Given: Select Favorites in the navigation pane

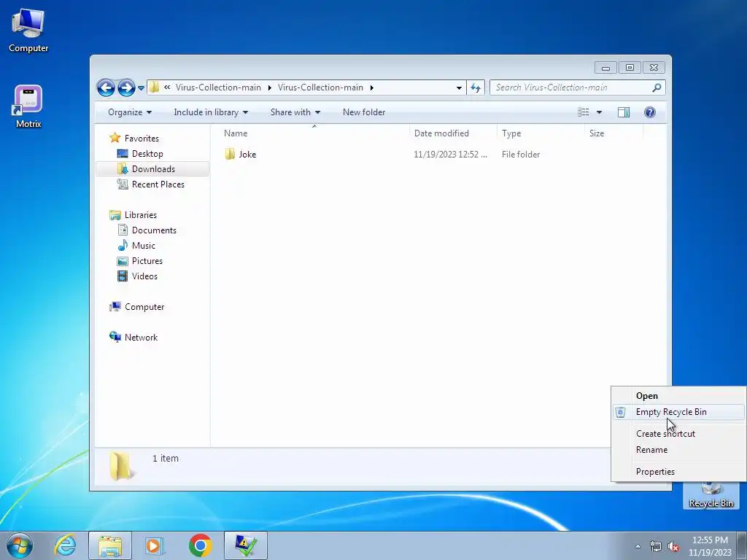Looking at the screenshot, I should tap(141, 139).
